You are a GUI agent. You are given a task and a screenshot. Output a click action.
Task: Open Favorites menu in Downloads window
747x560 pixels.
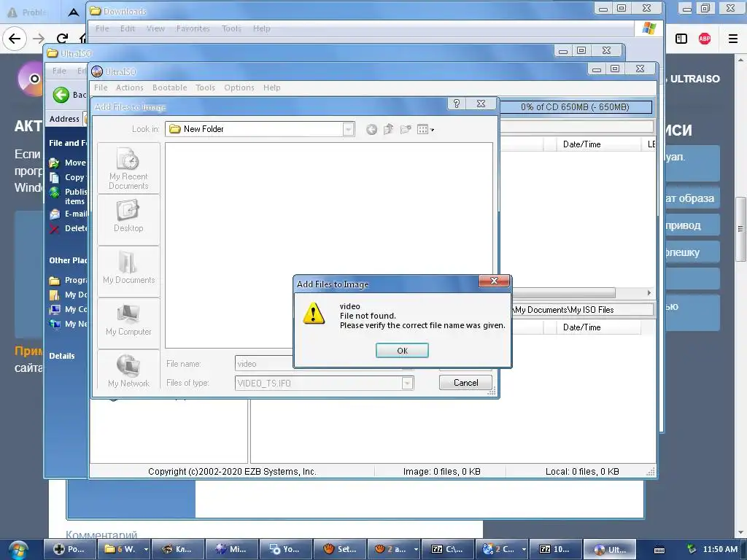[x=193, y=28]
